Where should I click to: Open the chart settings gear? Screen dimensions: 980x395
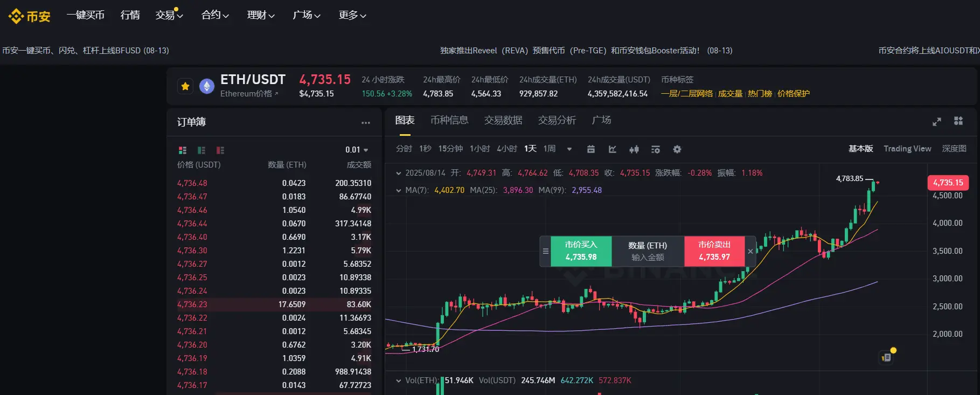677,149
